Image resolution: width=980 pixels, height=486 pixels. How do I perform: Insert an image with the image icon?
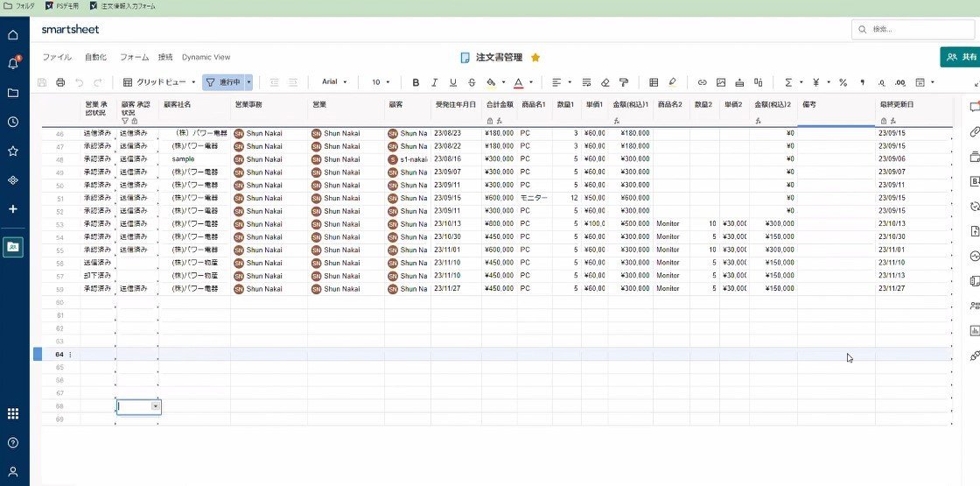pos(721,82)
